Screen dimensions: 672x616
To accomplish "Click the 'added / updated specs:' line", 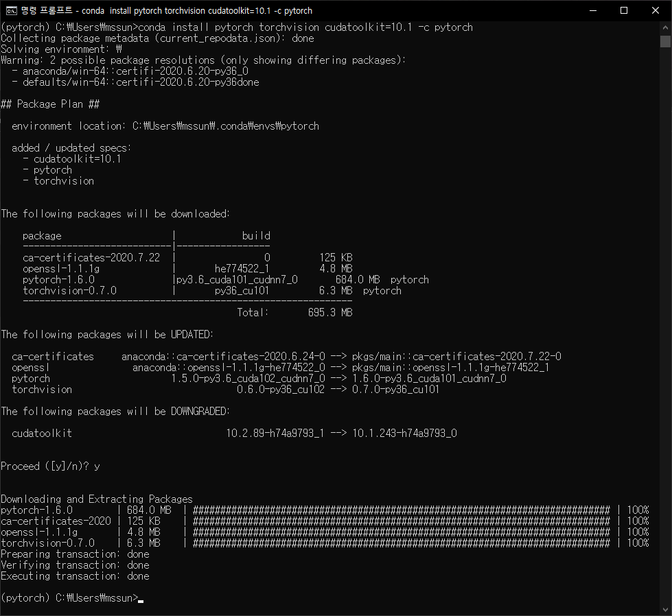I will coord(71,147).
